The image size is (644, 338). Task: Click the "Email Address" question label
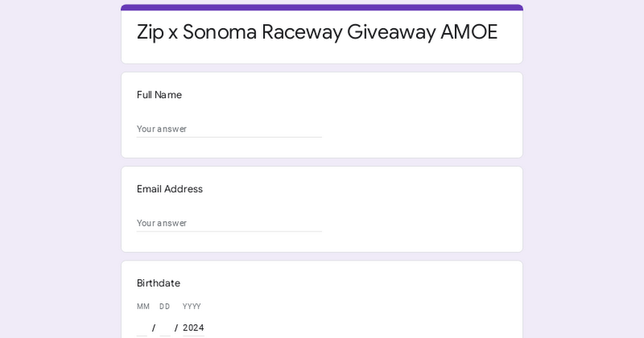pos(170,189)
